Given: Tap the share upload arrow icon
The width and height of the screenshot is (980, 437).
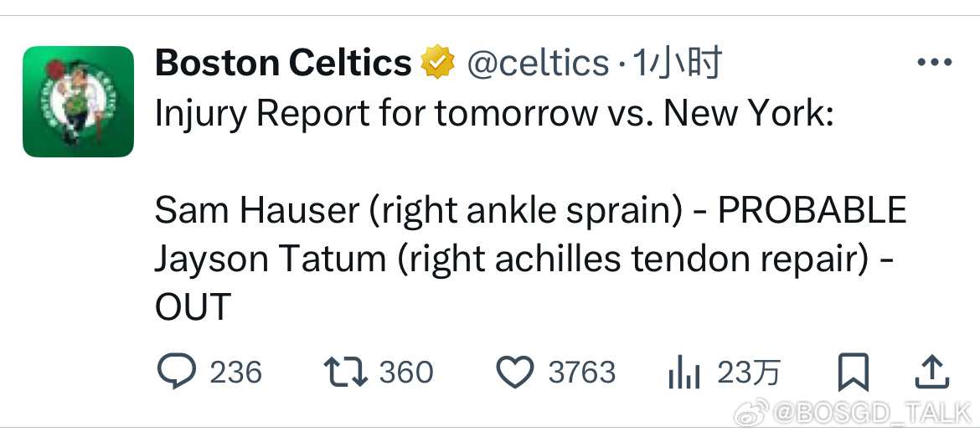Looking at the screenshot, I should tap(932, 372).
